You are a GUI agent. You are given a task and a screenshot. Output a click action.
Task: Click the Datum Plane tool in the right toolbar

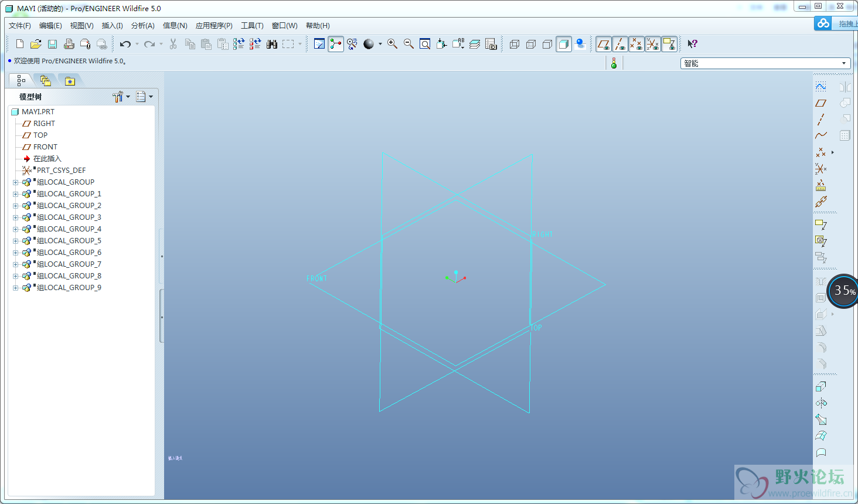(820, 103)
